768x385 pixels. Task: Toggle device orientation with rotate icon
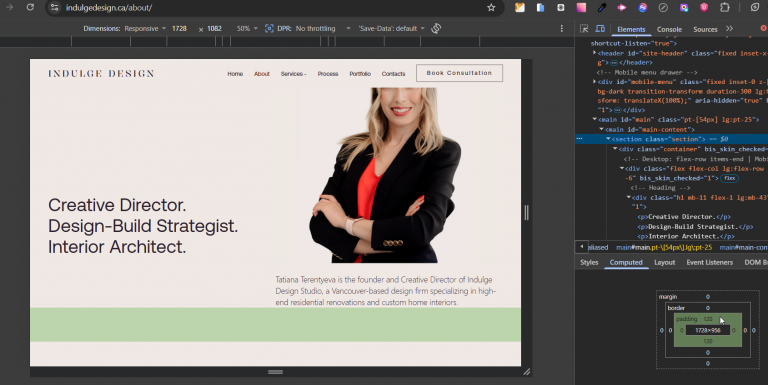tap(436, 28)
